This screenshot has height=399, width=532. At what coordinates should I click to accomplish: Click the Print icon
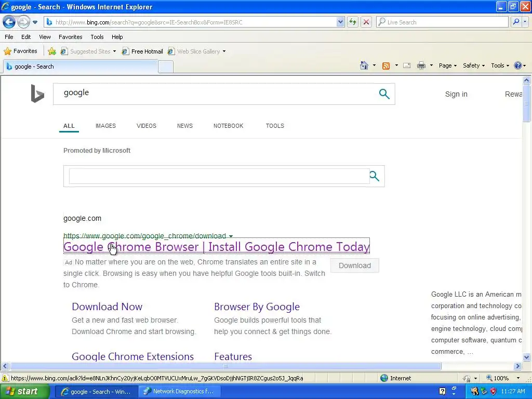coord(421,65)
